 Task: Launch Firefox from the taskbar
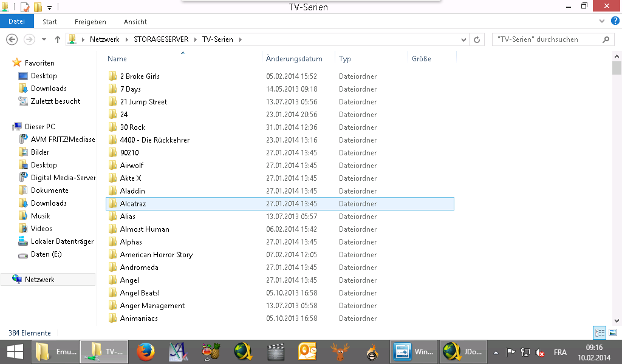click(146, 352)
